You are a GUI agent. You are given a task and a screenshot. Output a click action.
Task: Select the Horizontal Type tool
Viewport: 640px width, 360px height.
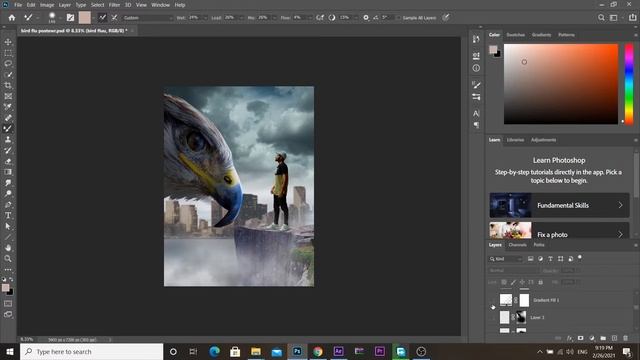pyautogui.click(x=8, y=215)
